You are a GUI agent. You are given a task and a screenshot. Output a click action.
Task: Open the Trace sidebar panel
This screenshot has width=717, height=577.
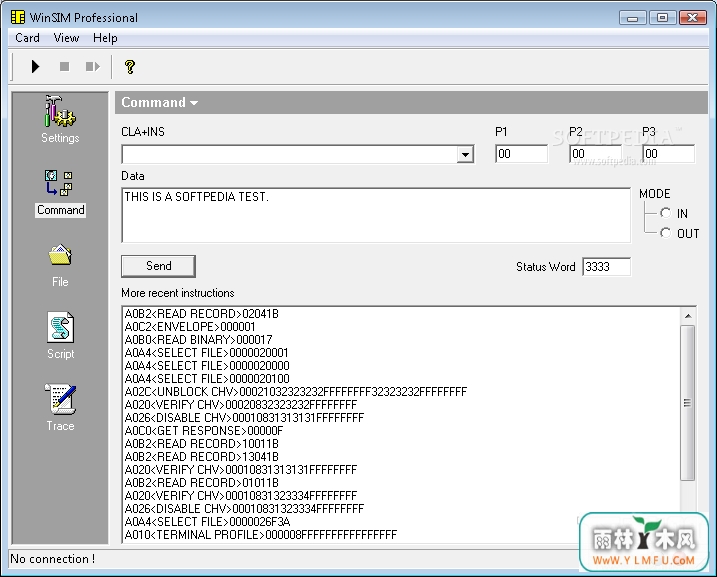60,407
